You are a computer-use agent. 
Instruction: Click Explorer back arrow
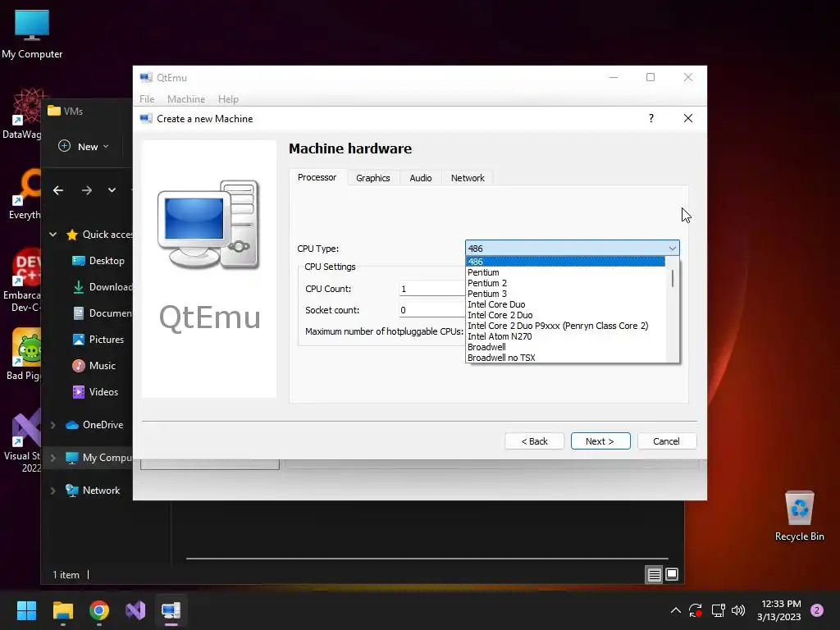point(58,190)
